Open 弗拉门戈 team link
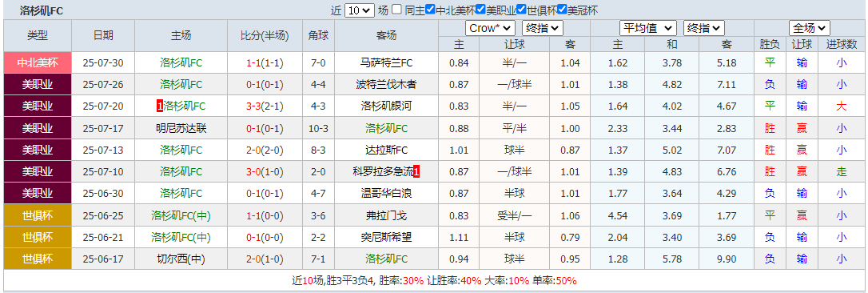 click(x=386, y=215)
